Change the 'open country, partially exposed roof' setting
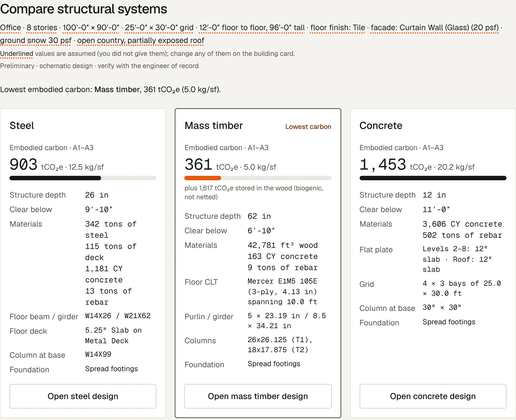This screenshot has width=516, height=420. tap(141, 40)
